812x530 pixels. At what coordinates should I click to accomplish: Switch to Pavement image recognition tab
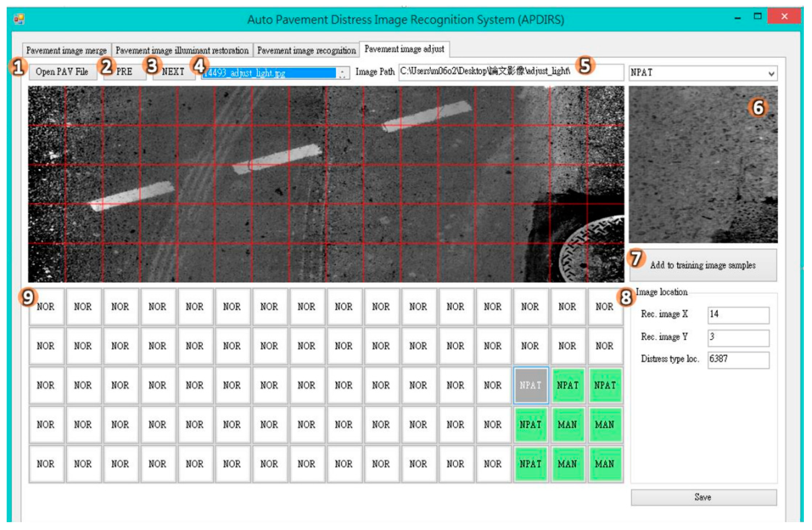click(x=306, y=51)
